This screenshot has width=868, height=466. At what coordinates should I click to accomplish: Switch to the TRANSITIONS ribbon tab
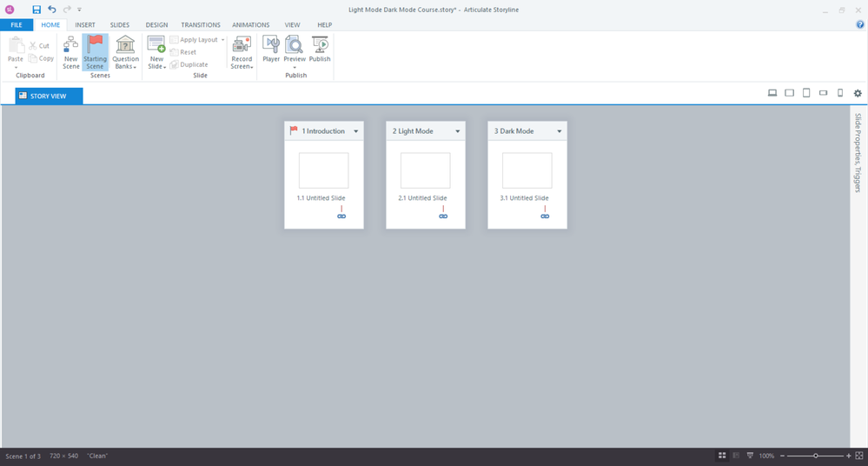point(201,25)
